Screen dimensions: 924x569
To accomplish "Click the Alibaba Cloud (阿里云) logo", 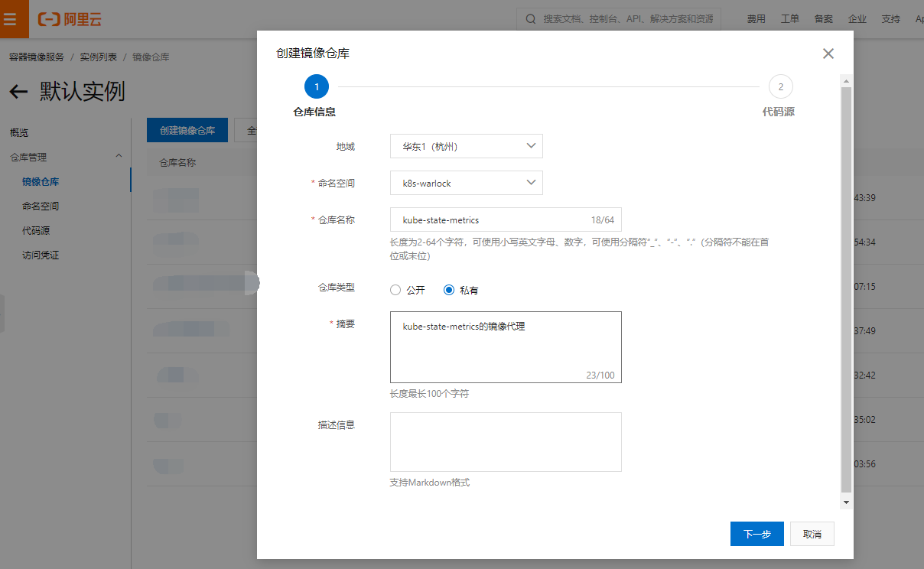I will coord(70,19).
